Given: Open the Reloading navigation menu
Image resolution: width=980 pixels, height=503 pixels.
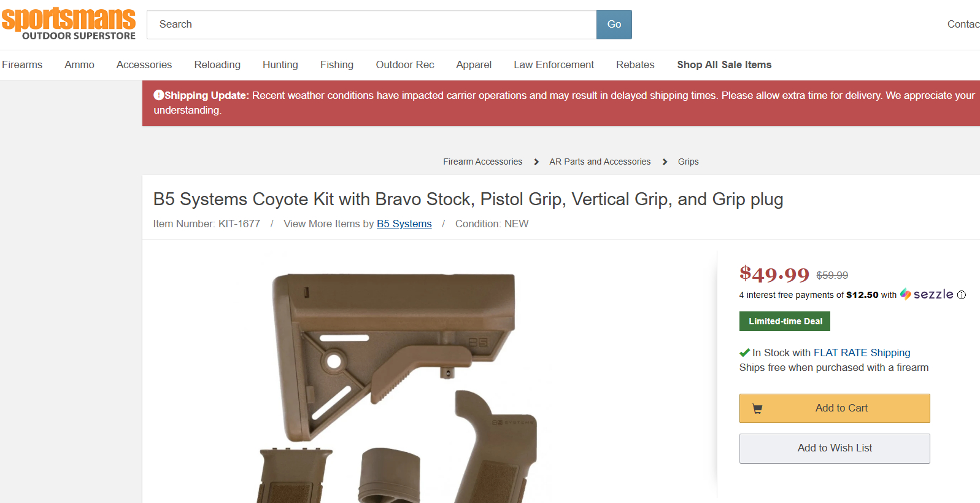Looking at the screenshot, I should coord(217,65).
